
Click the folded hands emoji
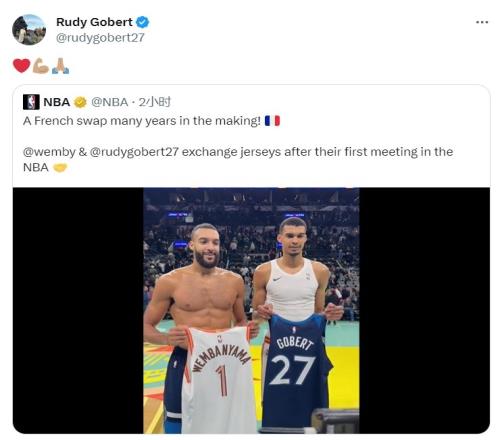click(60, 66)
